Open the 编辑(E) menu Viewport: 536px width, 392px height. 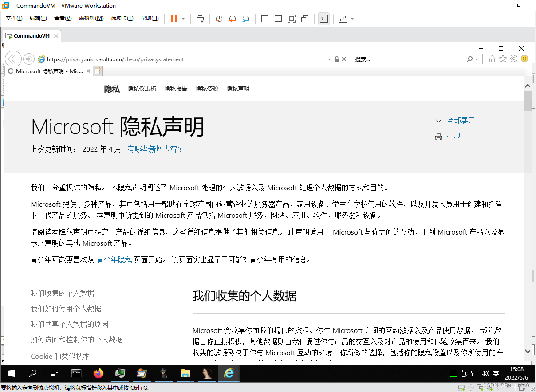coord(38,18)
